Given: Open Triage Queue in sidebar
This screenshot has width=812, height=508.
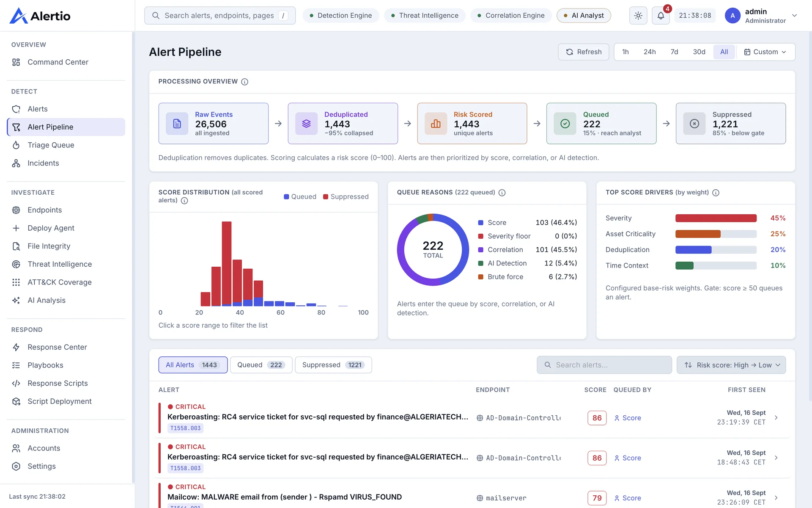Looking at the screenshot, I should [66, 145].
